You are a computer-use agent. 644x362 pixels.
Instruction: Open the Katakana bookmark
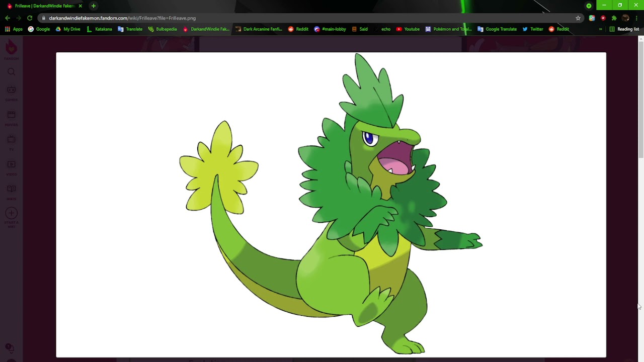[99, 29]
